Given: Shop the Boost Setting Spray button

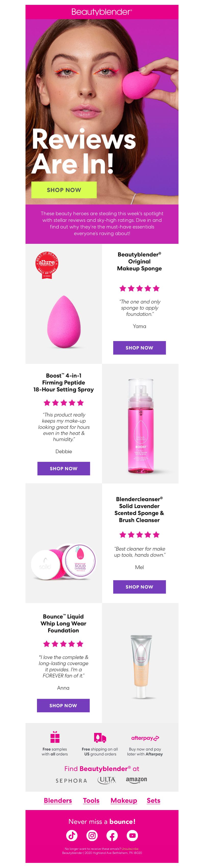Looking at the screenshot, I should click(x=64, y=468).
